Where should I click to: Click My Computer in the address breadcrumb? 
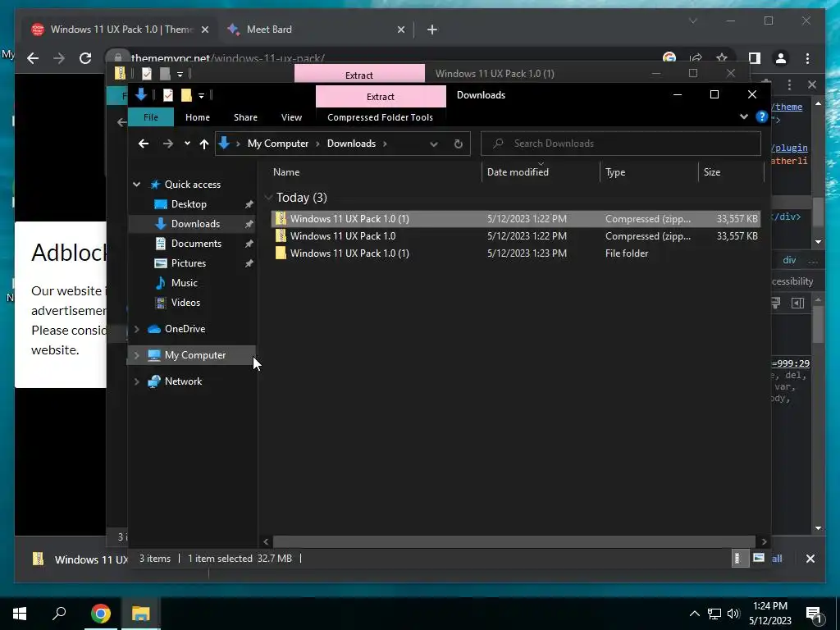click(278, 144)
